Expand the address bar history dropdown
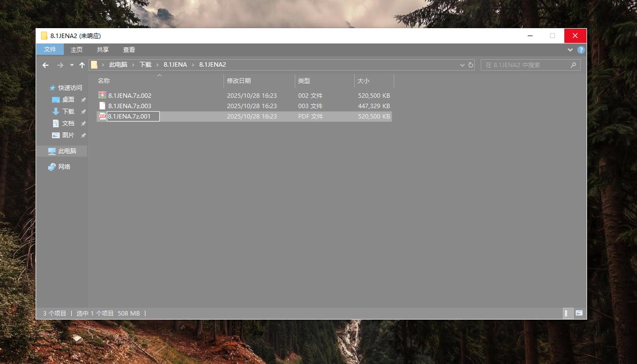This screenshot has height=364, width=637. tap(462, 65)
